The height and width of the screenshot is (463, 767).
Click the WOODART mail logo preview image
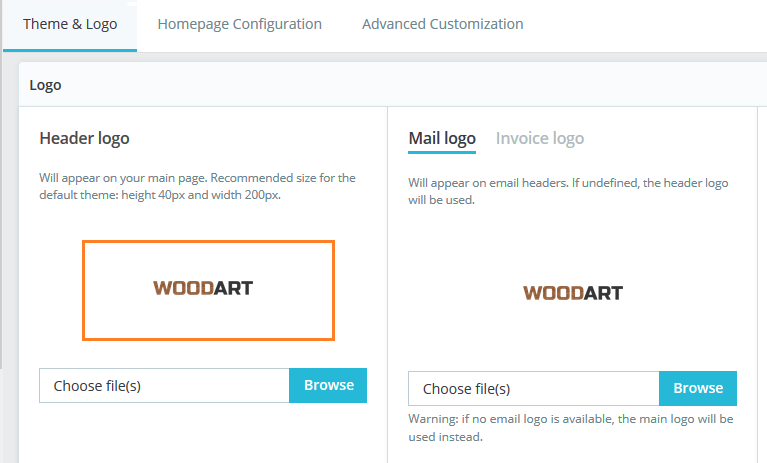pyautogui.click(x=572, y=293)
